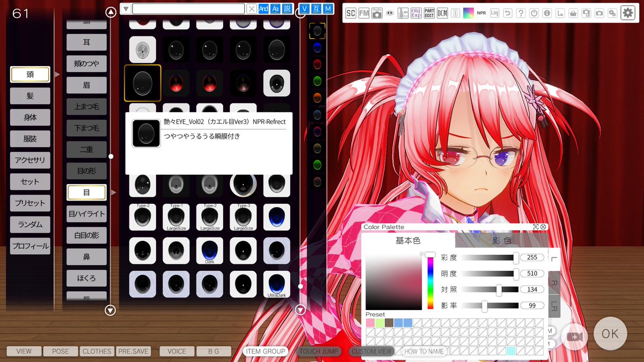Screen dimensions: 644x362
Task: Switch to the 影色 tab
Action: [501, 240]
